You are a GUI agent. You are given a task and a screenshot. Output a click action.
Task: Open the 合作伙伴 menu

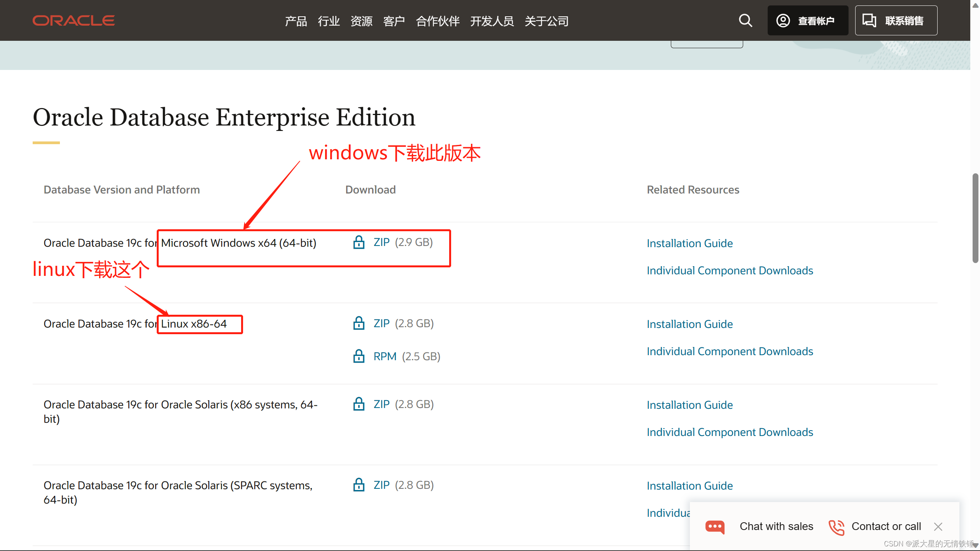(438, 21)
